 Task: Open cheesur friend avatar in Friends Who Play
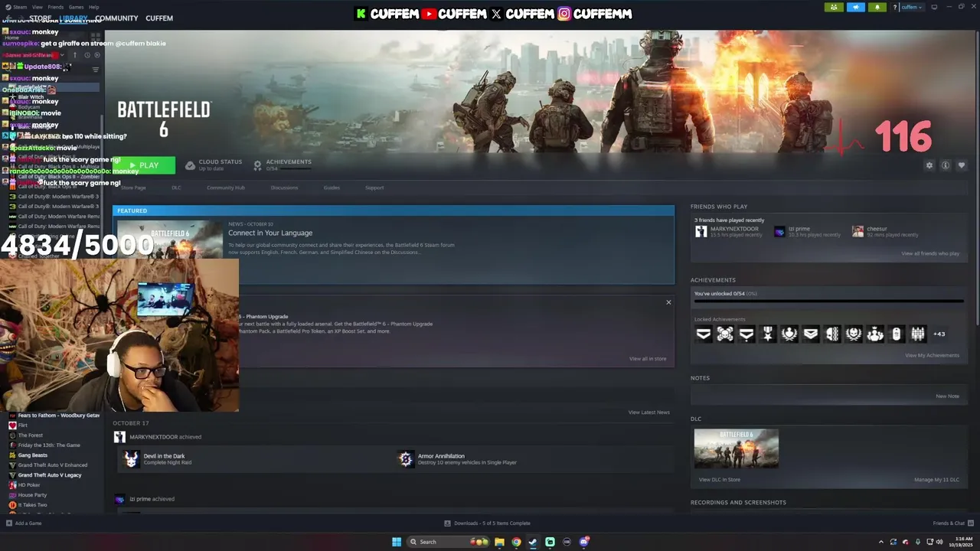tap(858, 231)
